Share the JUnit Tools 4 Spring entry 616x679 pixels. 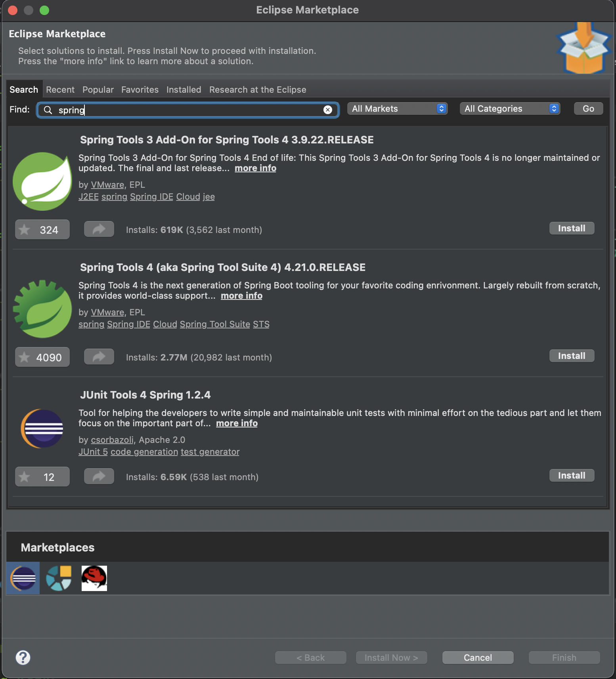click(x=99, y=476)
